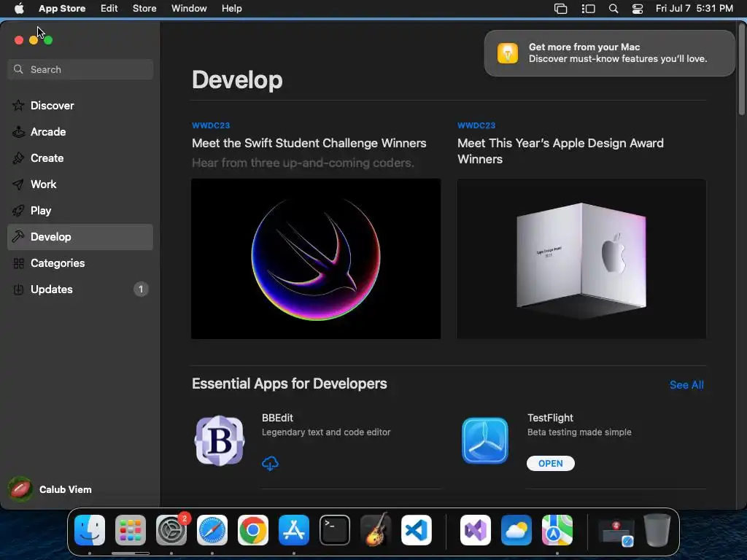Viewport: 747px width, 560px height.
Task: Focus the sidebar Search field
Action: pyautogui.click(x=80, y=69)
